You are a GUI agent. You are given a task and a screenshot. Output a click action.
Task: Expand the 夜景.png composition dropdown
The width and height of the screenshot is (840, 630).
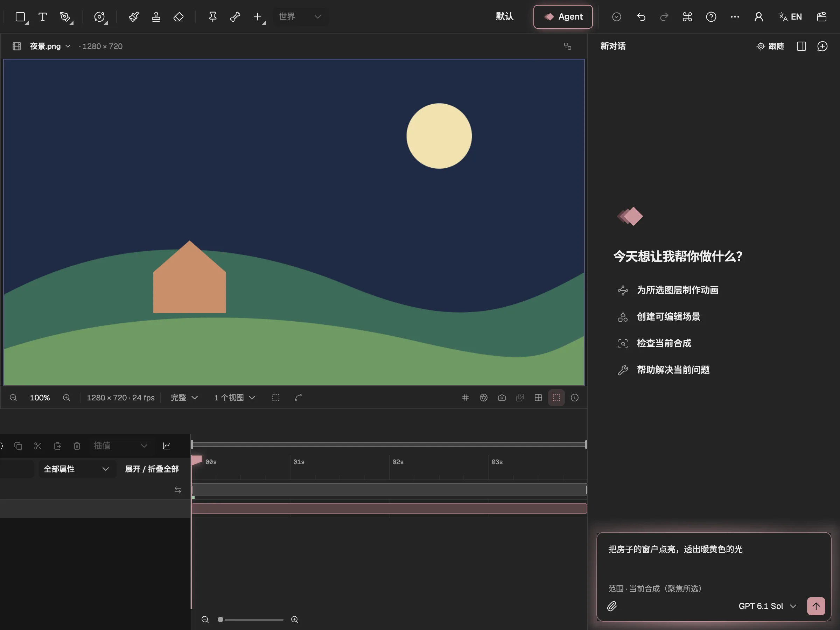tap(50, 46)
